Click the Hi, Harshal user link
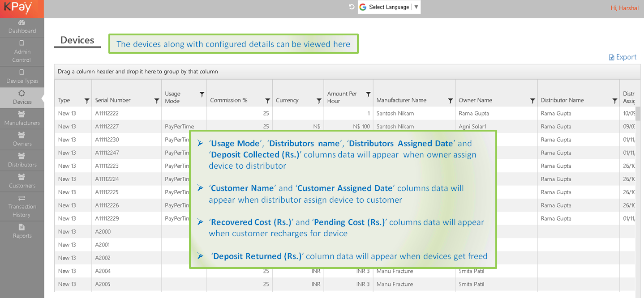 [624, 8]
